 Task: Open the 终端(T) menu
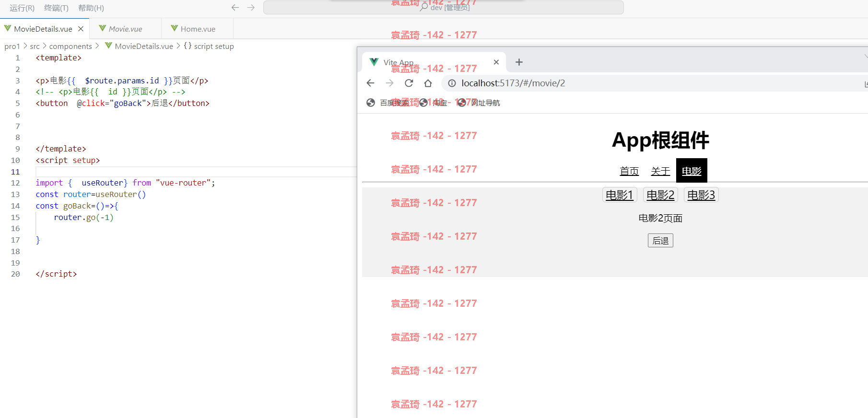coord(56,8)
